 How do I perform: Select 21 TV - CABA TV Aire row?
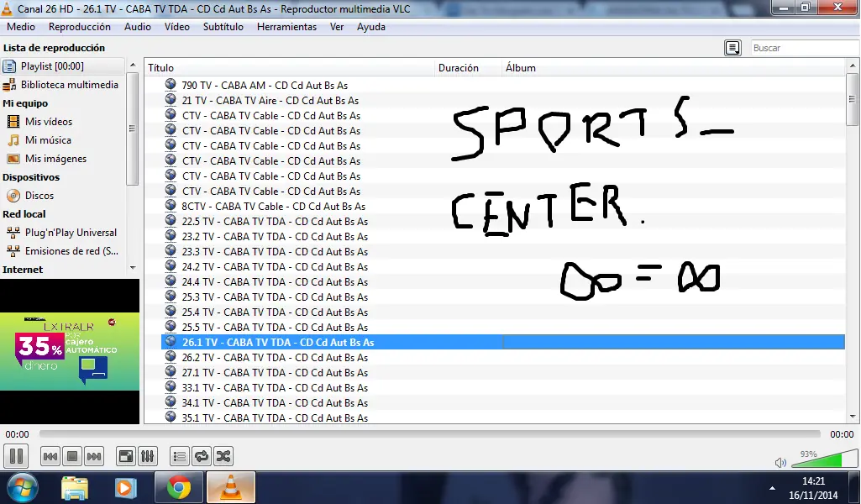503,101
